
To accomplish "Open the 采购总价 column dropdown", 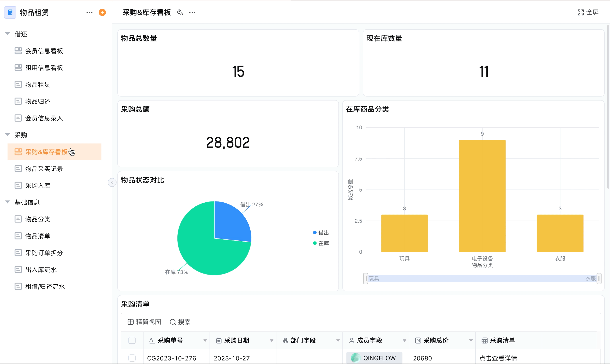I will click(471, 341).
